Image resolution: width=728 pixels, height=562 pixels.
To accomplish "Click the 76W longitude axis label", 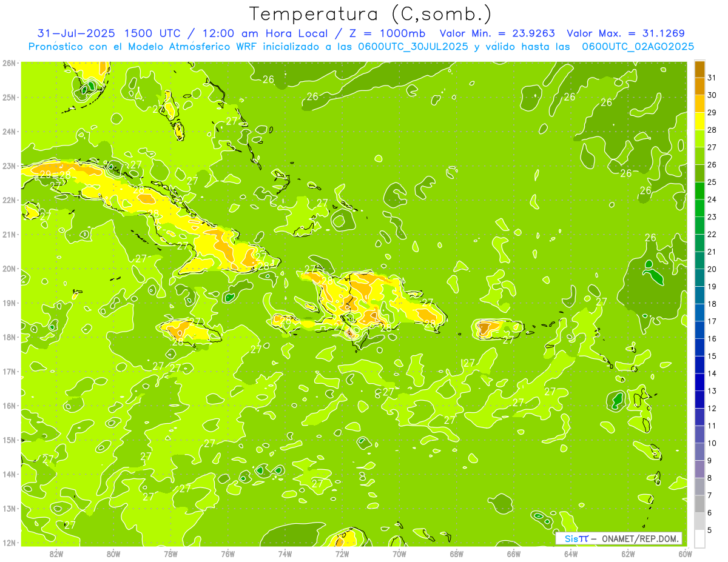I will (228, 554).
